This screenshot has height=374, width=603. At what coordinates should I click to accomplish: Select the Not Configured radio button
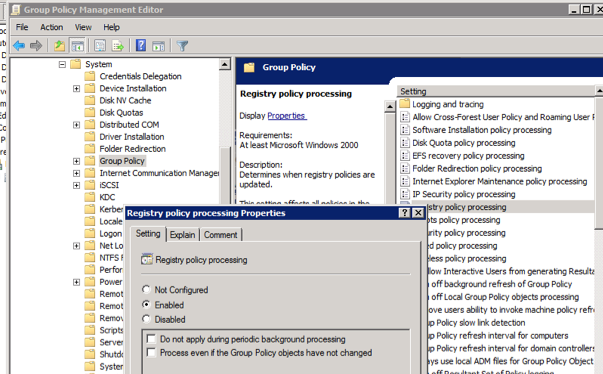coord(146,289)
